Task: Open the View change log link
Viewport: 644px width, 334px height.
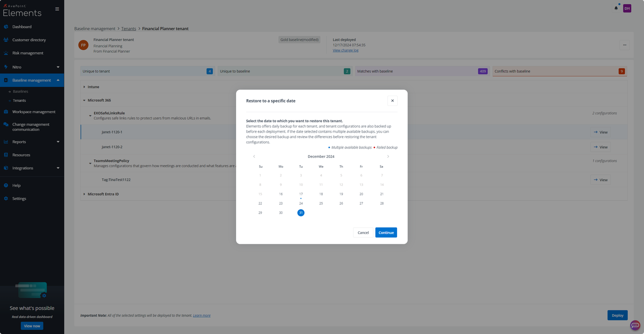Action: (x=346, y=51)
